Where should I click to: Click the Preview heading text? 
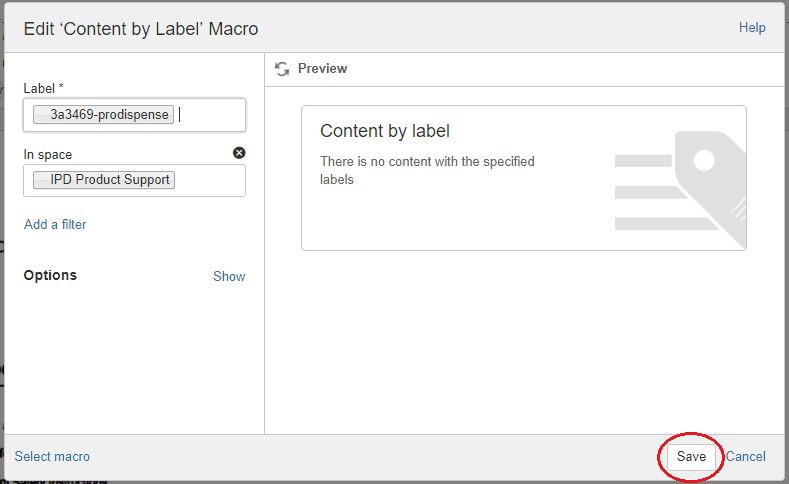(x=322, y=68)
